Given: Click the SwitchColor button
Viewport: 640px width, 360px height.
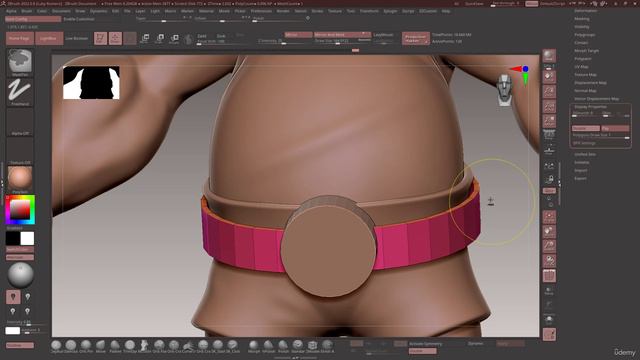Looking at the screenshot, I should tap(20, 249).
